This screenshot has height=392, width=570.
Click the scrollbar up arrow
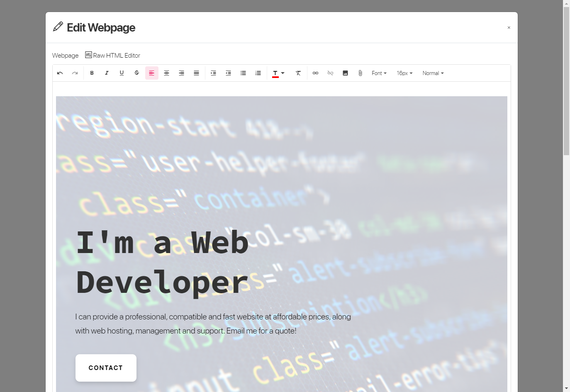[x=566, y=3]
